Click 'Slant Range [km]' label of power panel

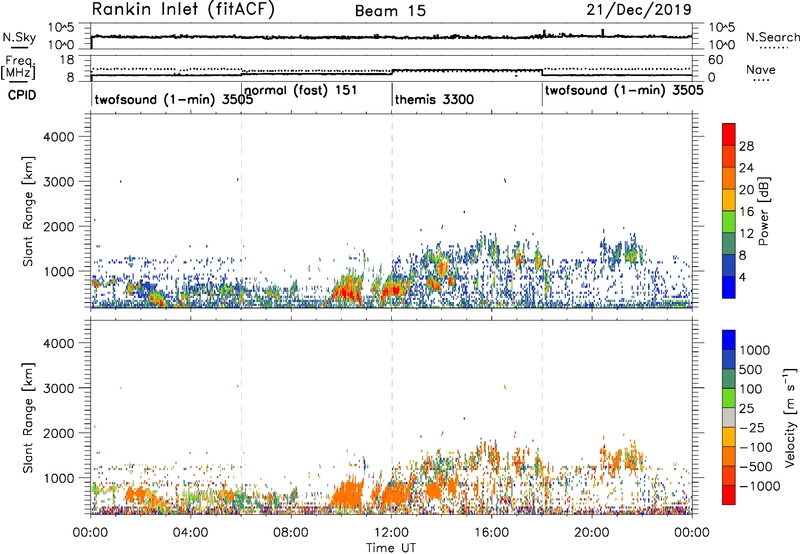click(x=28, y=211)
